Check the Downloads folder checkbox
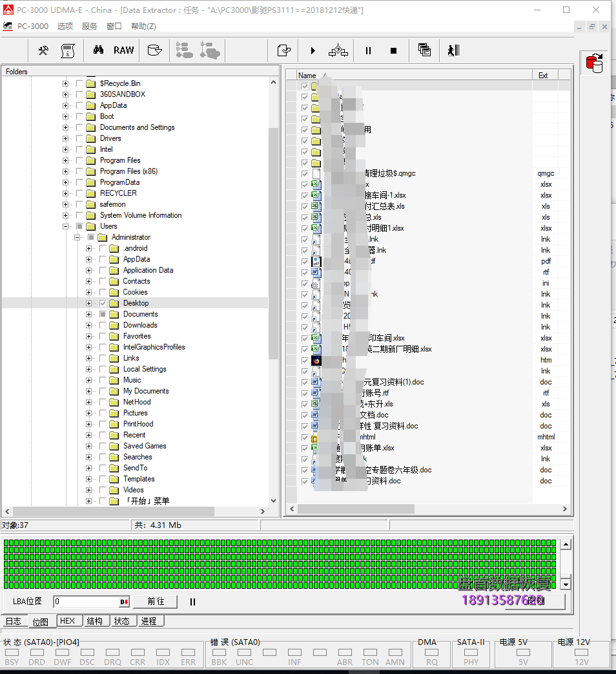 click(x=103, y=325)
